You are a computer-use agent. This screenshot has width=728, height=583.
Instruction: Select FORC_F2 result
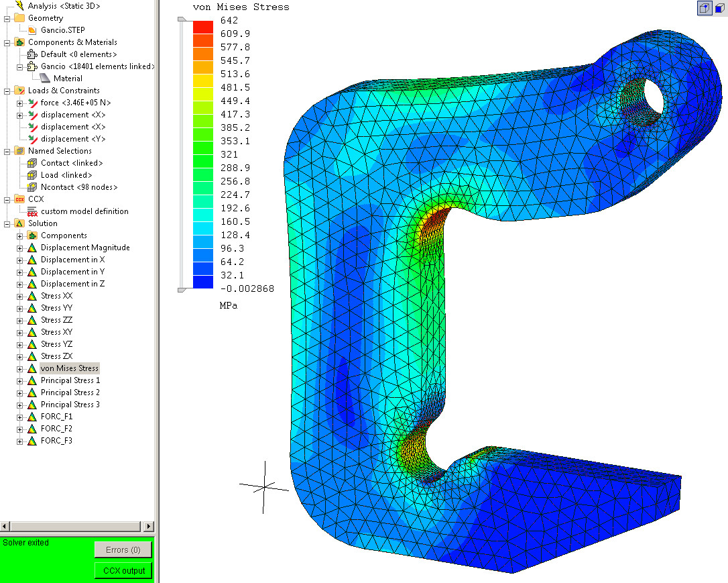pyautogui.click(x=56, y=429)
